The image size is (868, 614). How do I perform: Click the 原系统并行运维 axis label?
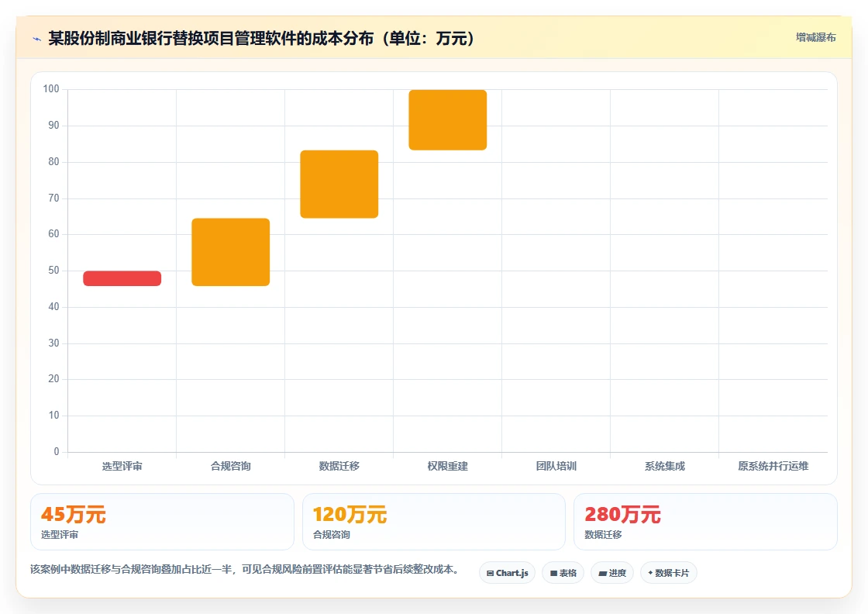pyautogui.click(x=773, y=466)
